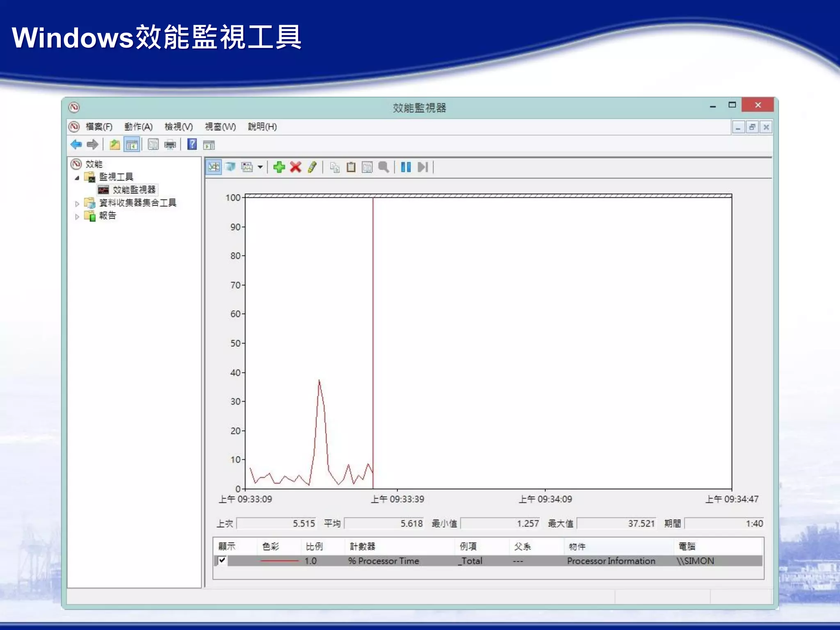840x630 pixels.
Task: Collapse the 監視工具 tree node
Action: [77, 178]
